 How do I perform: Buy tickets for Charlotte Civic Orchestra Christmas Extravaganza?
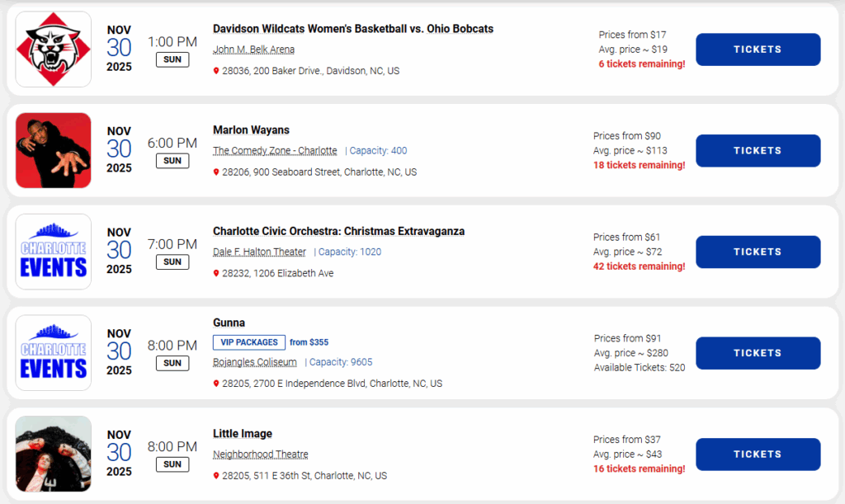pos(758,252)
